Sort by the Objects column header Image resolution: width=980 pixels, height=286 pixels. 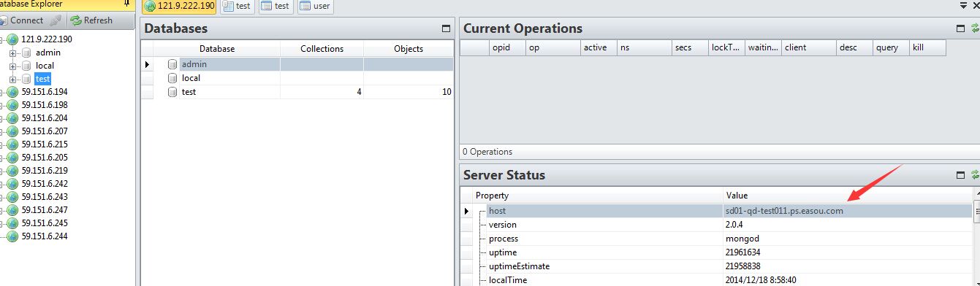[x=408, y=49]
